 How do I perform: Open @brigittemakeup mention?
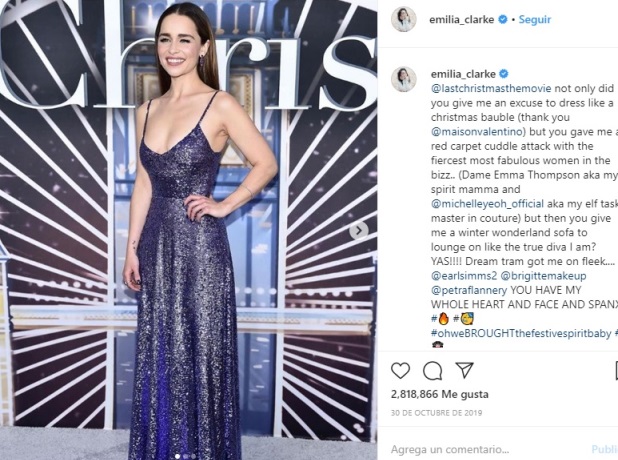pos(543,276)
